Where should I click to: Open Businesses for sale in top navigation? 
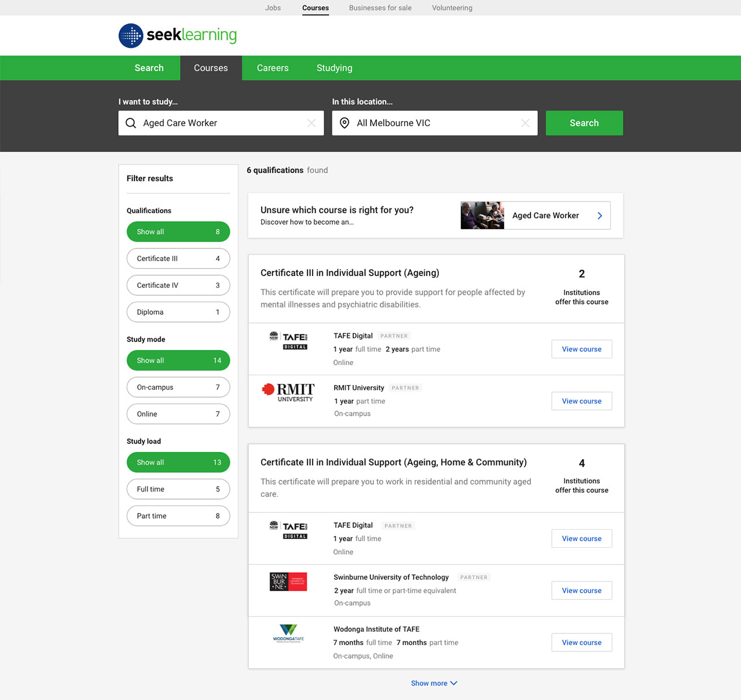(x=380, y=8)
